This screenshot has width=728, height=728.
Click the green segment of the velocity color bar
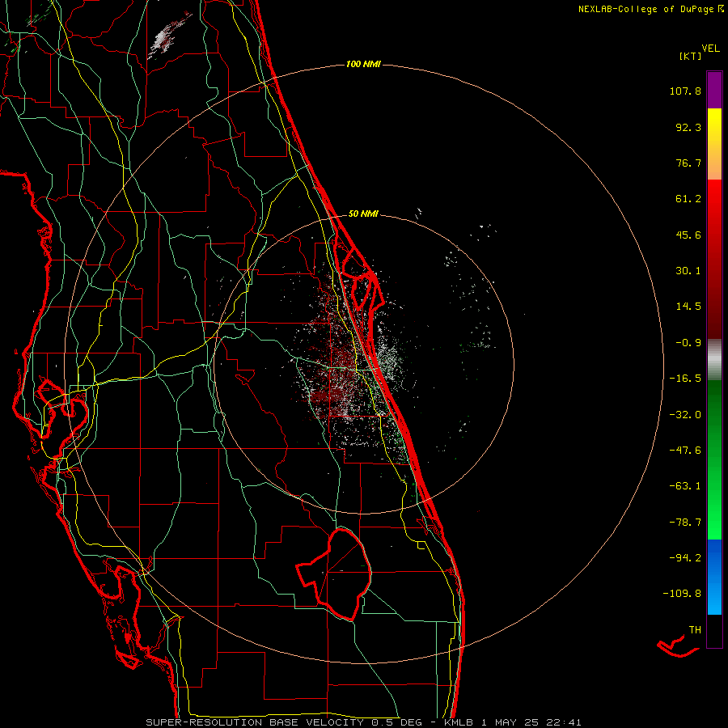pos(714,459)
